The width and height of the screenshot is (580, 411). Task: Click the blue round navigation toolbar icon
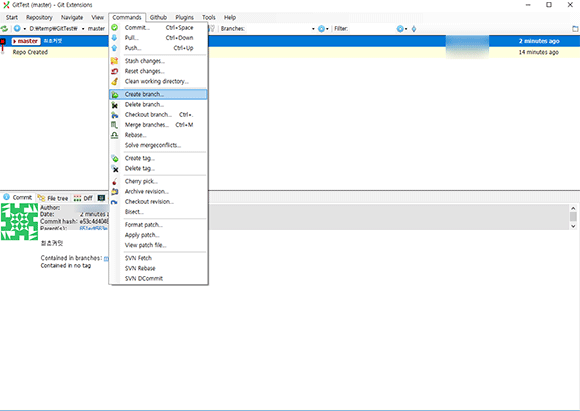click(x=17, y=28)
